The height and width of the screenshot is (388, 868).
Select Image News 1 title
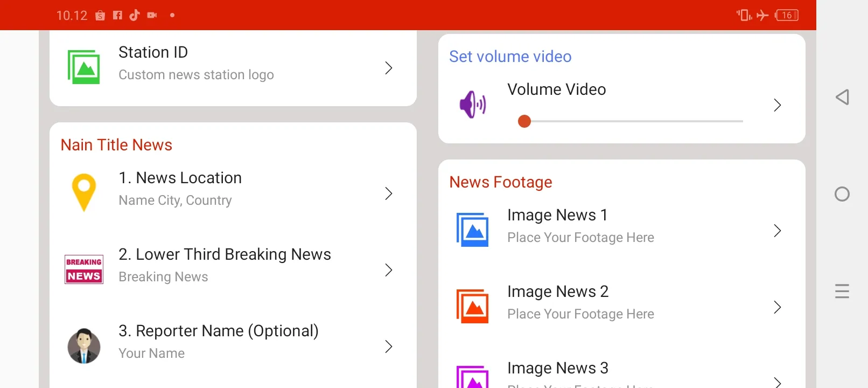(557, 215)
